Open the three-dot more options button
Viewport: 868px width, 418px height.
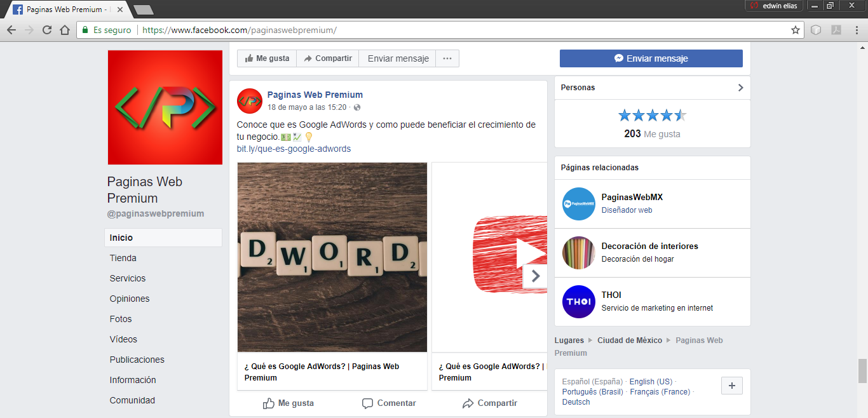tap(447, 58)
